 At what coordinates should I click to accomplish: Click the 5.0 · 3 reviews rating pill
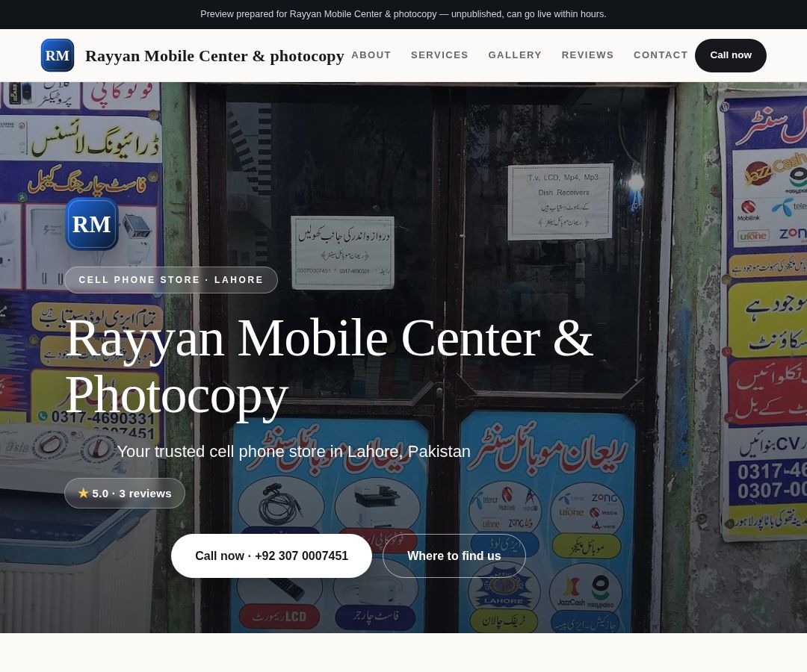point(125,493)
